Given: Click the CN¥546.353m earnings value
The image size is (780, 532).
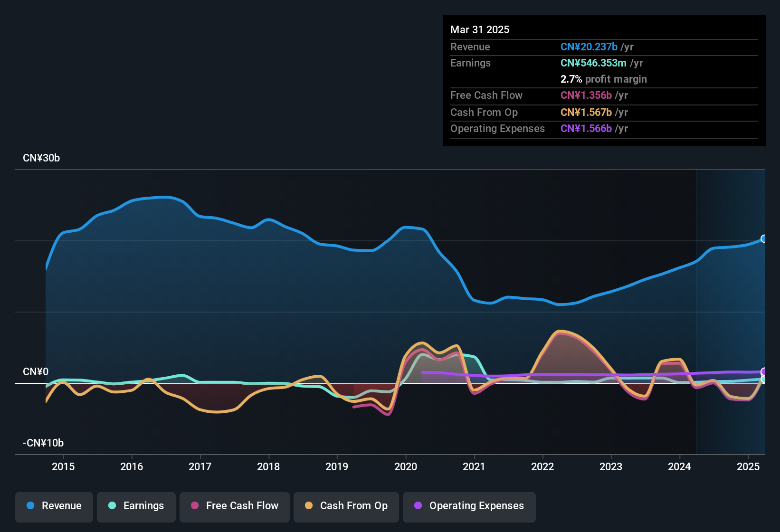Looking at the screenshot, I should 593,63.
